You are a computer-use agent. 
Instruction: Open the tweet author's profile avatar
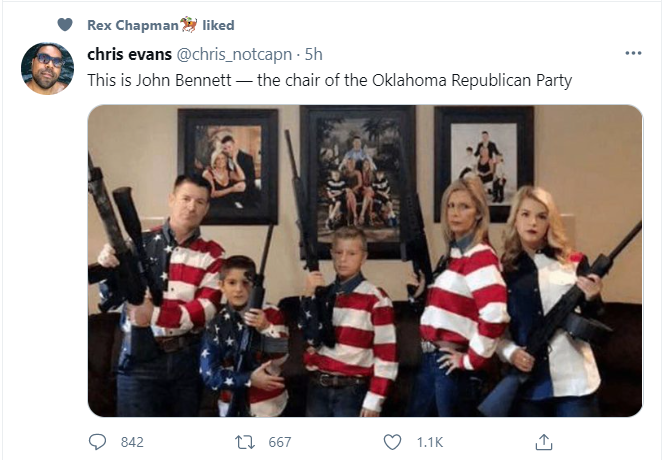tap(47, 68)
